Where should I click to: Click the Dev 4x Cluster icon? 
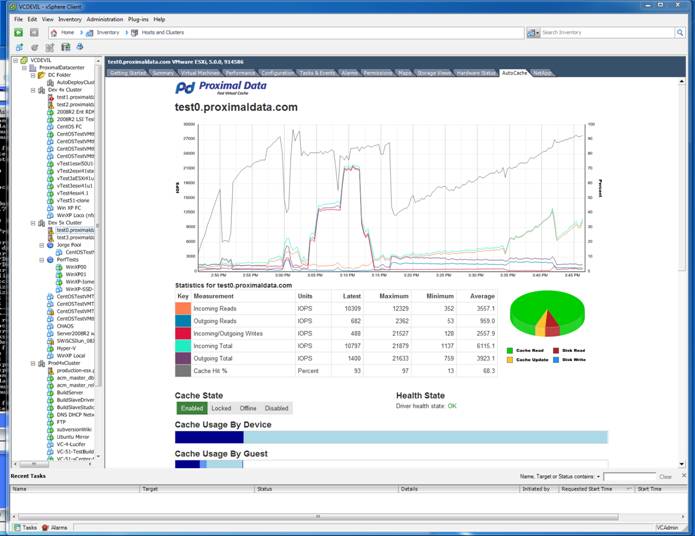42,90
